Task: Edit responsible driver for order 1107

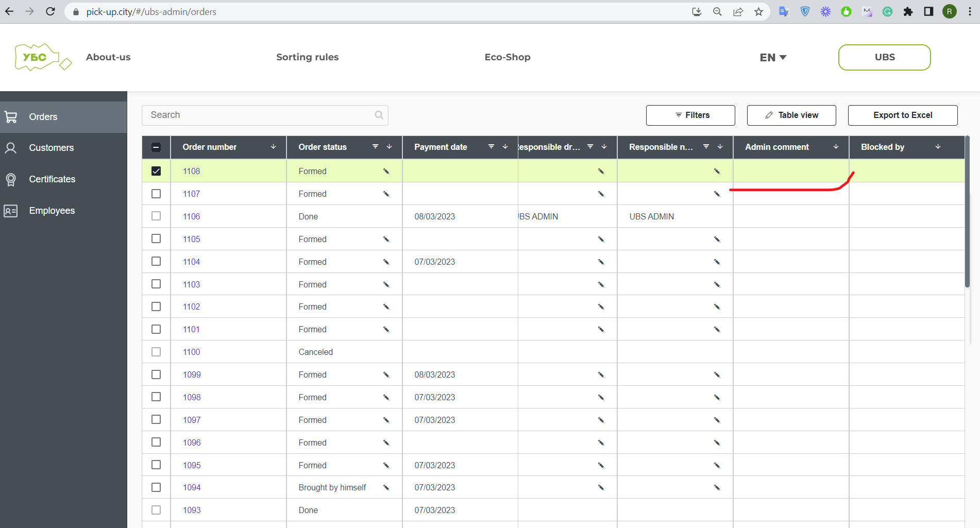Action: point(601,194)
